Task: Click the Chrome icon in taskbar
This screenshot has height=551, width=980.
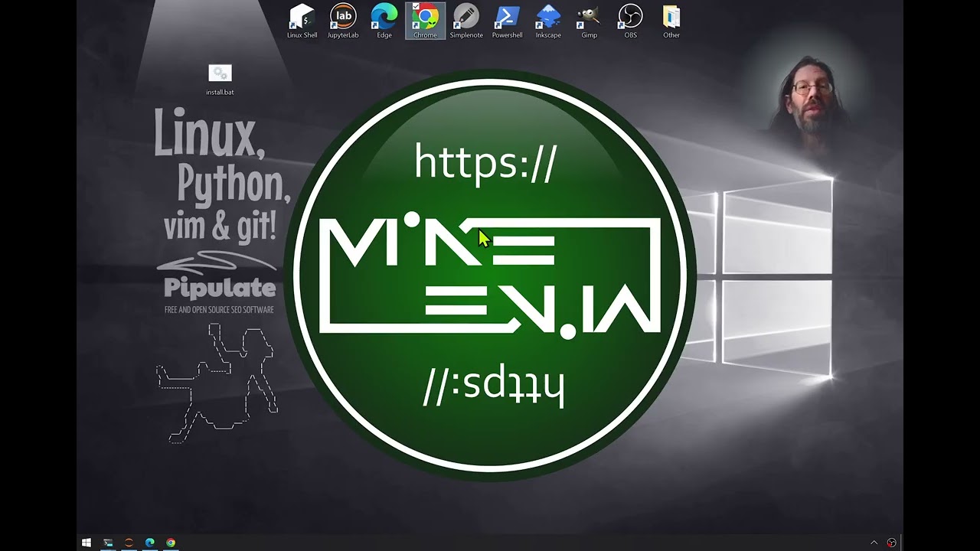Action: coord(171,543)
